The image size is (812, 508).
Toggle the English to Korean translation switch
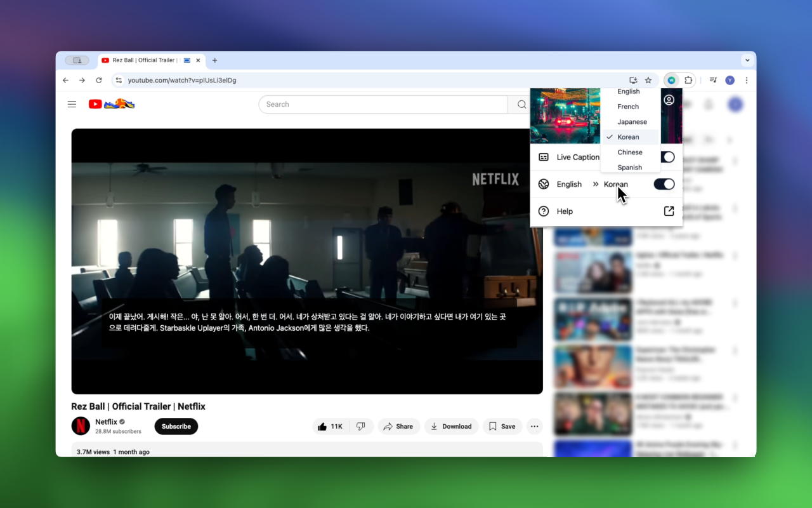[x=664, y=184]
